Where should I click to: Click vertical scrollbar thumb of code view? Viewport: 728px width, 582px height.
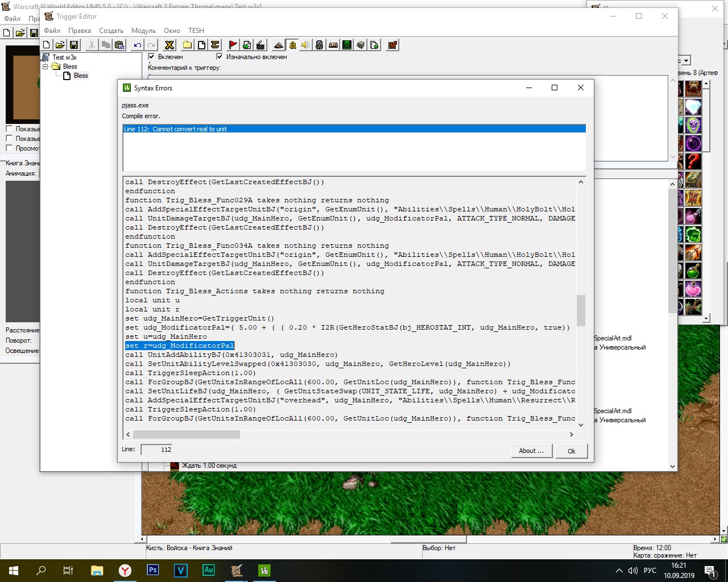coord(581,310)
